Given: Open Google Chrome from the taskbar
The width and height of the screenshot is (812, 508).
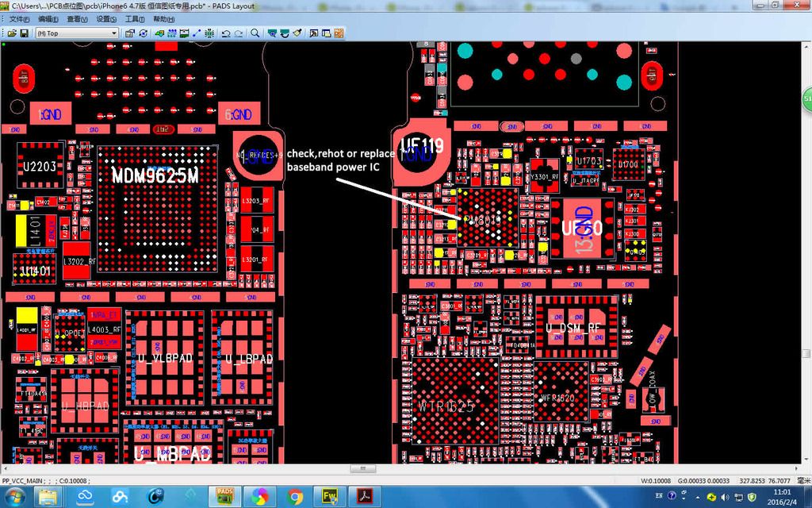Looking at the screenshot, I should [295, 497].
